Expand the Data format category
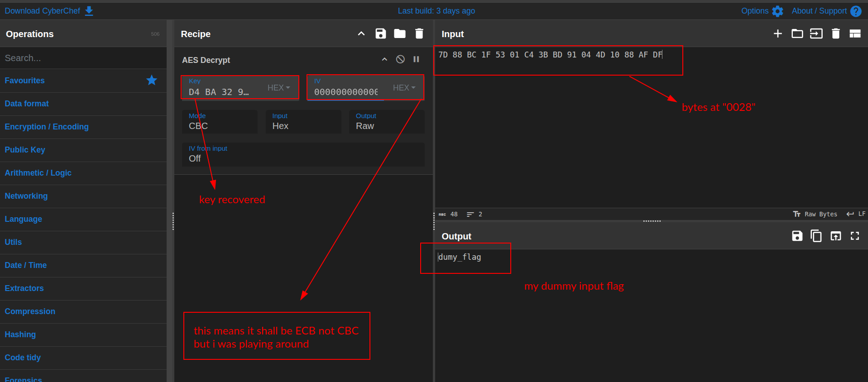This screenshot has height=382, width=868. coord(83,104)
